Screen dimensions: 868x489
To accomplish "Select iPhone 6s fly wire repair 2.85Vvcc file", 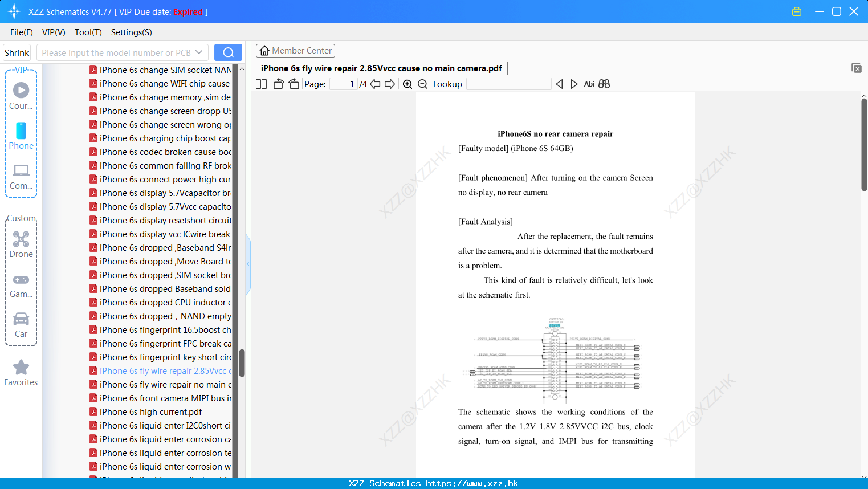I will tap(160, 371).
